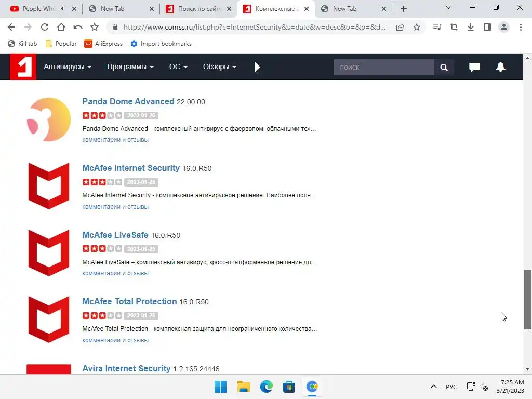The width and height of the screenshot is (532, 399).
Task: Switch to Поиск по сайту tab
Action: (199, 9)
